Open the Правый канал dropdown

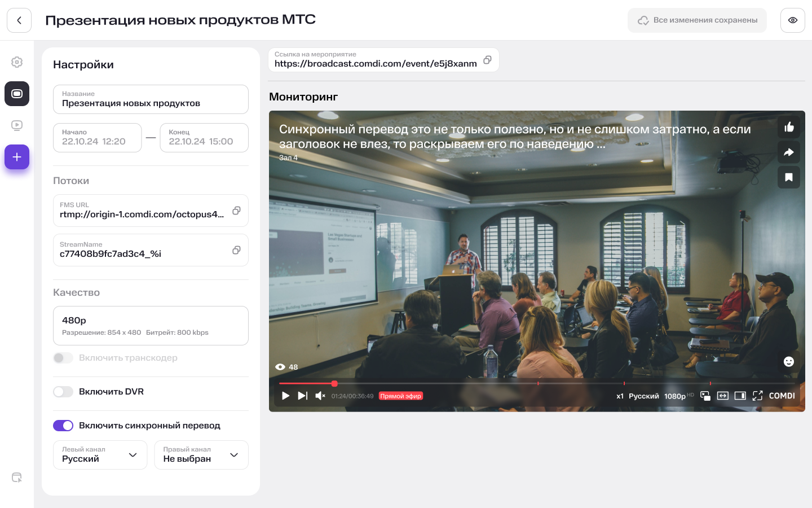pos(201,455)
